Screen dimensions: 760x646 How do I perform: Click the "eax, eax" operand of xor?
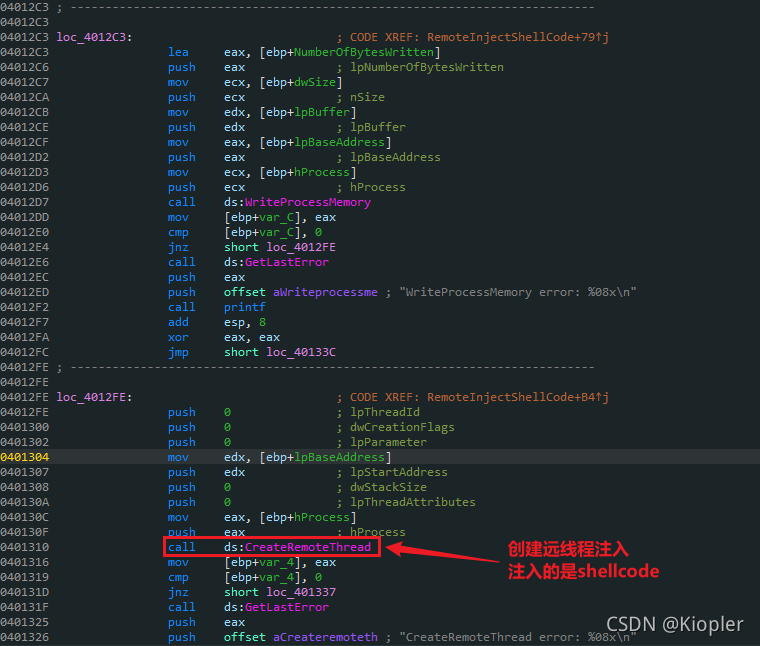(252, 337)
